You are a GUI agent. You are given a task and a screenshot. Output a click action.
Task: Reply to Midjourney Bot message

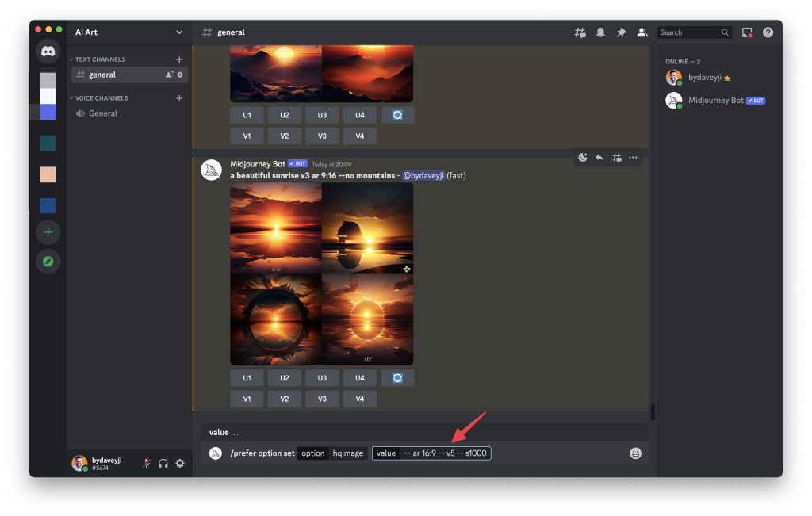tap(599, 157)
